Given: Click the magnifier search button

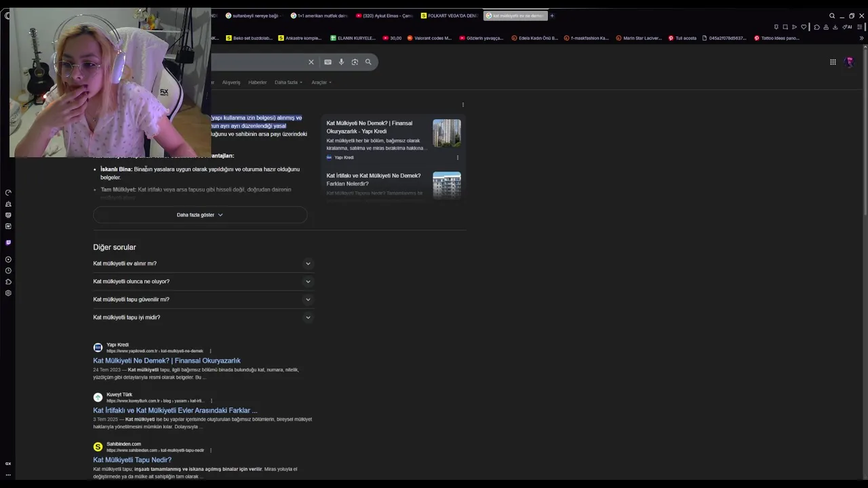Looking at the screenshot, I should coord(368,62).
